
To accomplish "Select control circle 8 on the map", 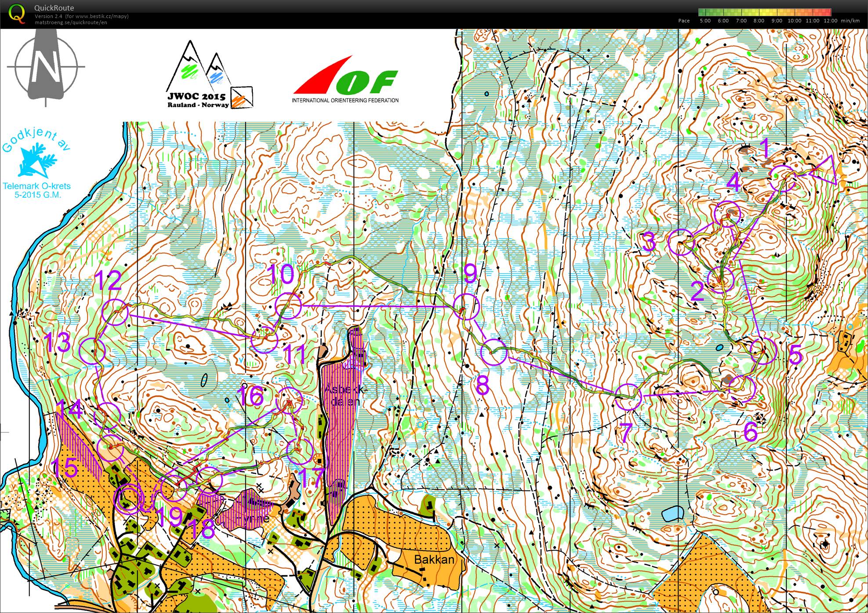I will [x=493, y=352].
